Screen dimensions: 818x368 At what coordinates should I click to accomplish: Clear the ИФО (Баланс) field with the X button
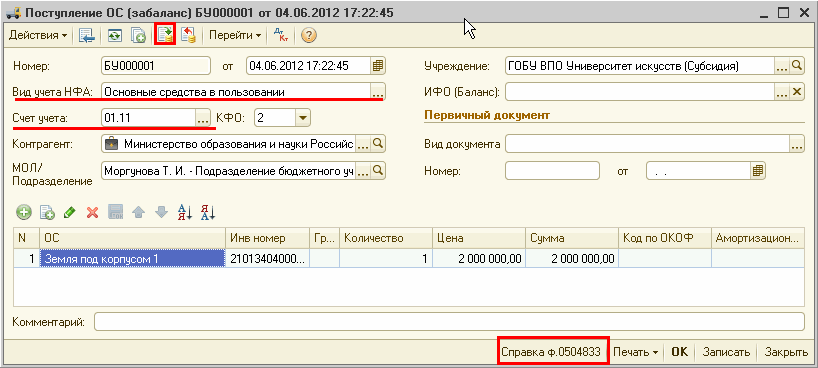pos(796,92)
